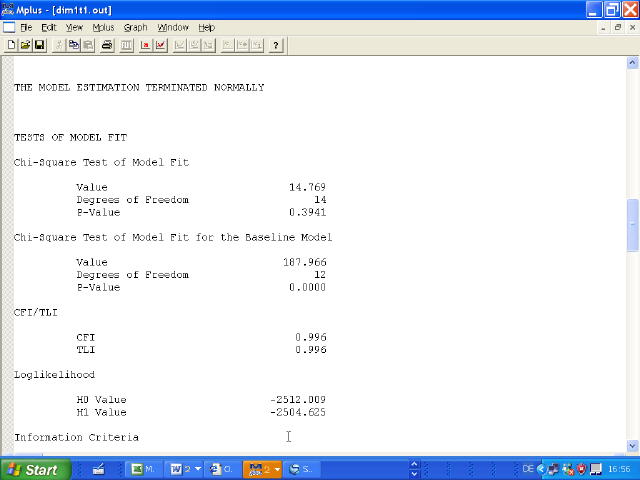Expand the grouped Word taskbar button
Screen dimensions: 640x480
tap(197, 469)
